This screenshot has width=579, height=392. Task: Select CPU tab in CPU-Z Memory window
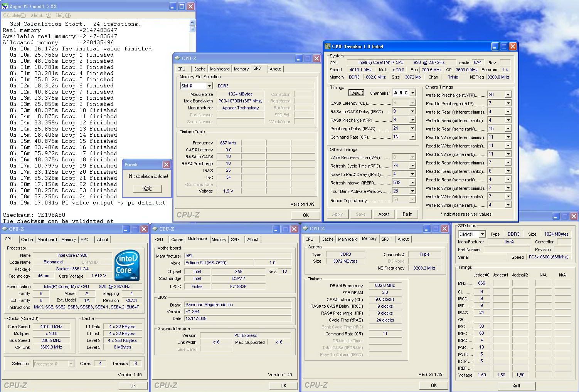pos(310,239)
